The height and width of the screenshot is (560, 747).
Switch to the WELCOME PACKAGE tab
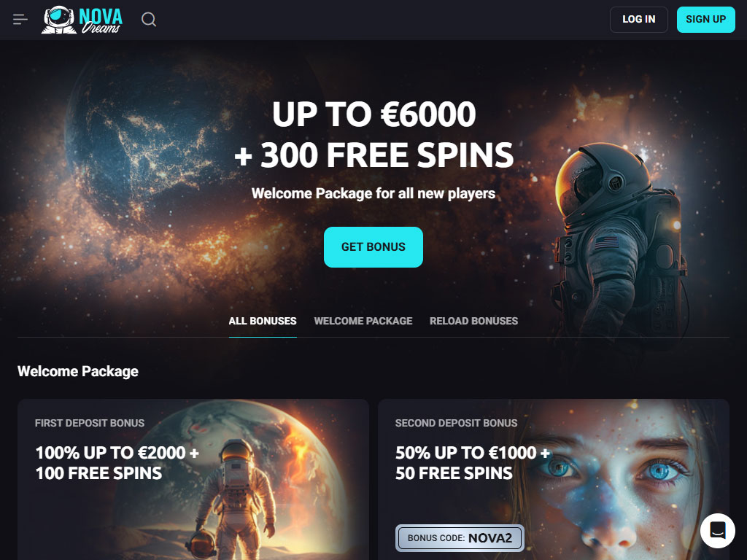[363, 321]
